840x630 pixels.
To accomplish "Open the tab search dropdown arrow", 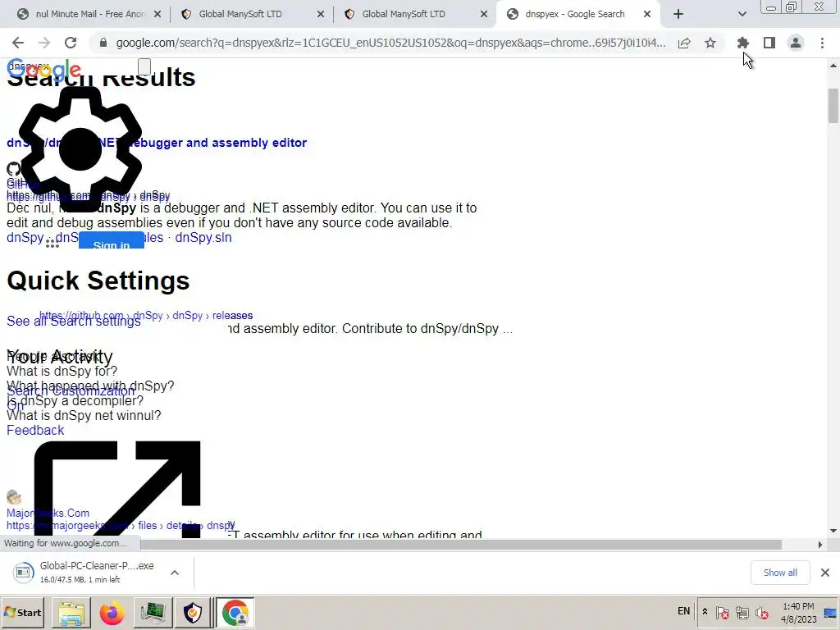I will 742,14.
